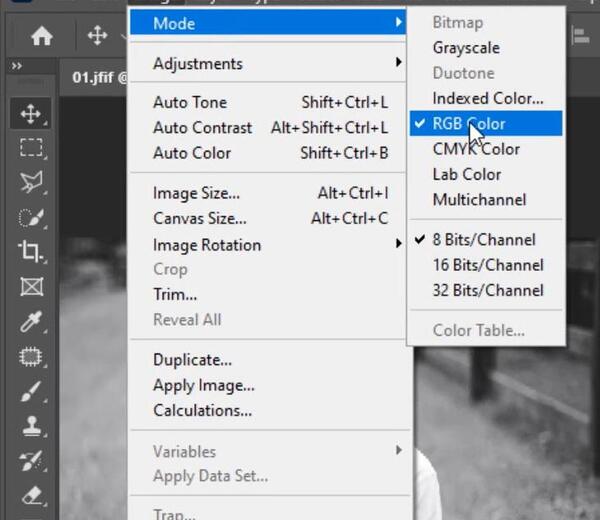Image resolution: width=600 pixels, height=520 pixels.
Task: Select the Eyedropper tool
Action: (x=31, y=321)
